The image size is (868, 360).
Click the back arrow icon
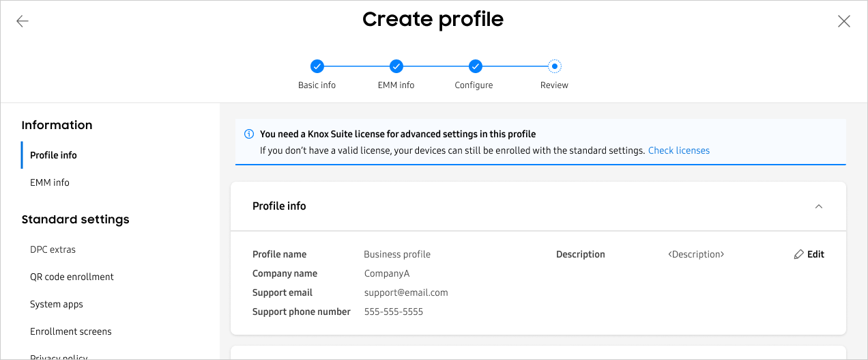click(x=23, y=21)
